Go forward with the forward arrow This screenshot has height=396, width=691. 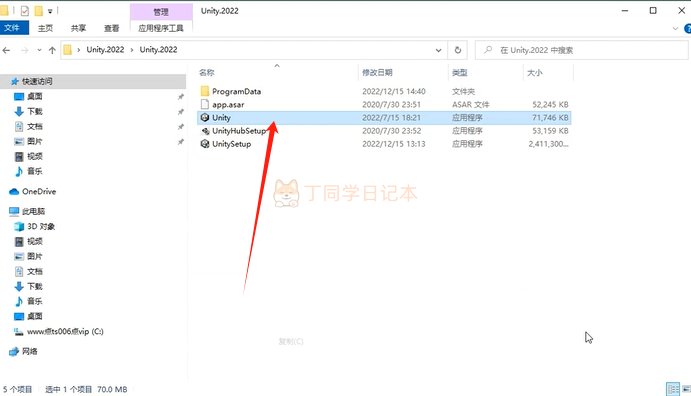[x=25, y=50]
